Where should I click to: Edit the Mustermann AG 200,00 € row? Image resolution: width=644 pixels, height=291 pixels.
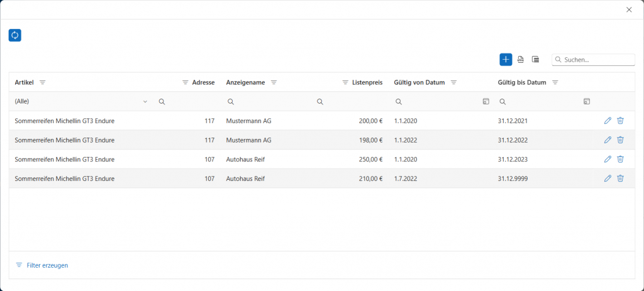pos(608,121)
